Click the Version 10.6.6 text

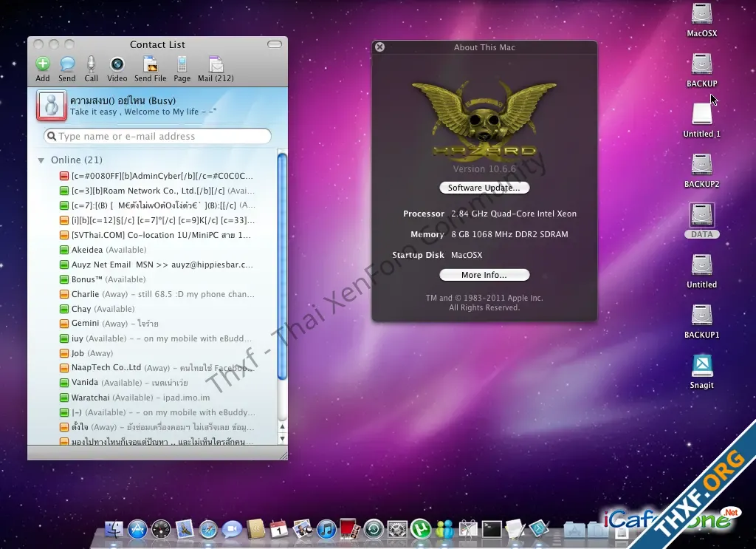(x=484, y=169)
